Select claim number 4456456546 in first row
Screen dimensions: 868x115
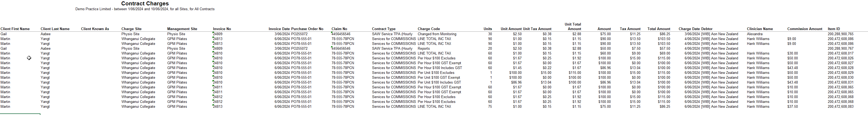pyautogui.click(x=341, y=34)
